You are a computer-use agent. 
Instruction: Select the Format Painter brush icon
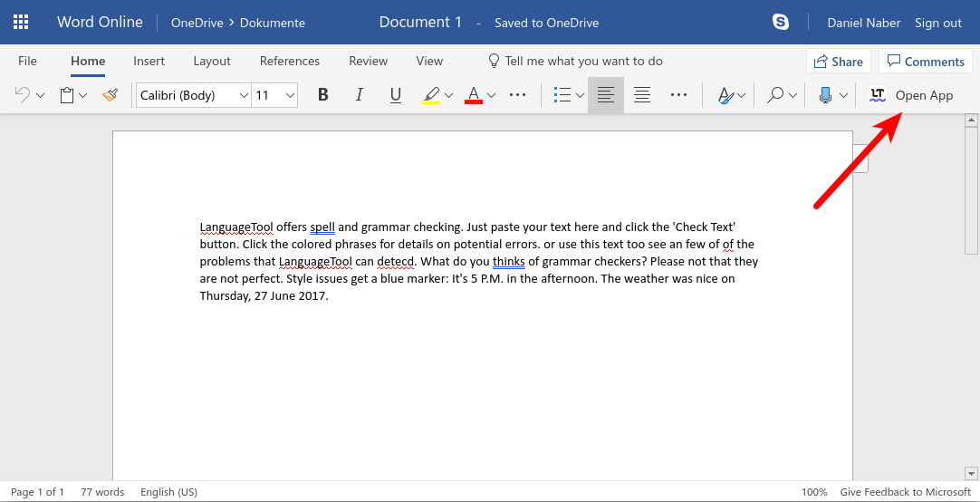[110, 95]
